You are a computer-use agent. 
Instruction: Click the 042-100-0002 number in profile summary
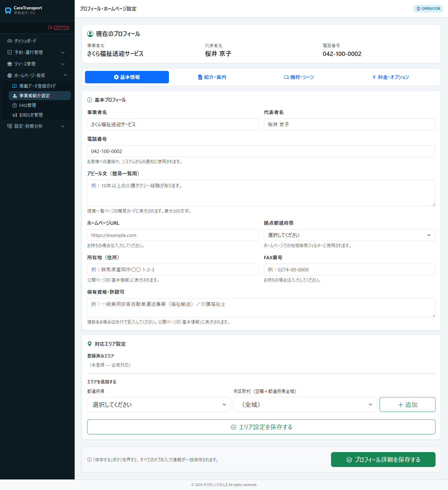point(342,54)
